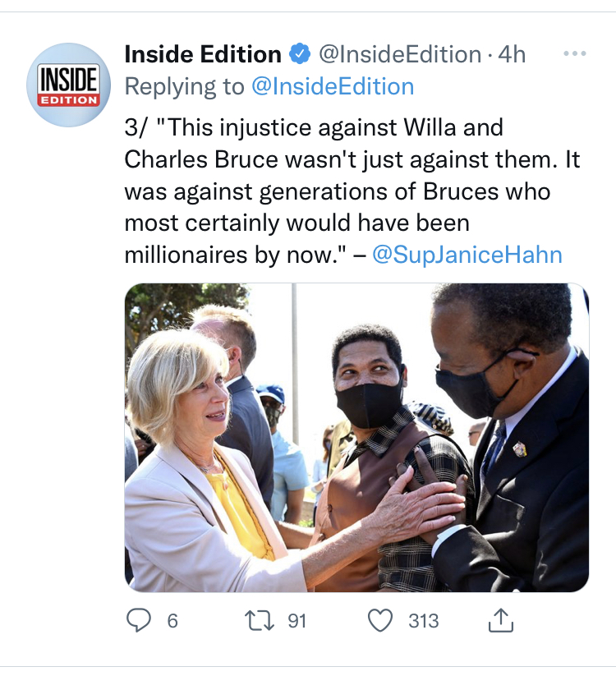The image size is (616, 676).
Task: Open the @SupJaniceHahn mention
Action: tap(467, 255)
